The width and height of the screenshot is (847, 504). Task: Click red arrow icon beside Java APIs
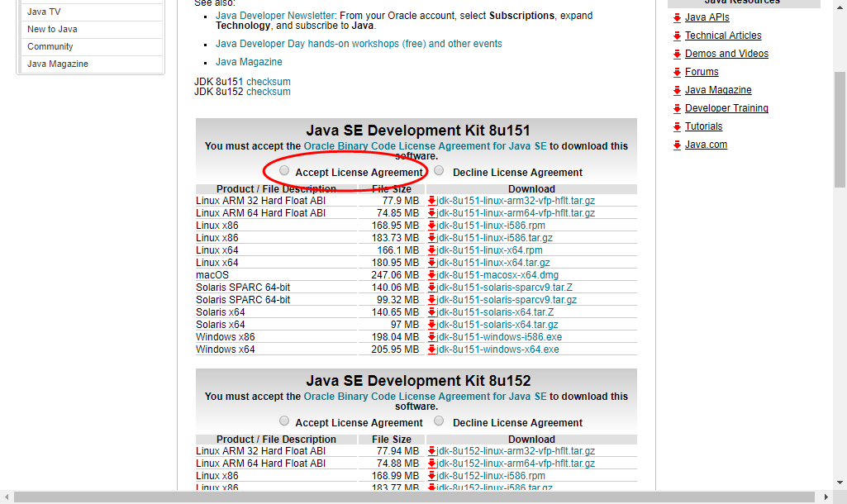677,18
